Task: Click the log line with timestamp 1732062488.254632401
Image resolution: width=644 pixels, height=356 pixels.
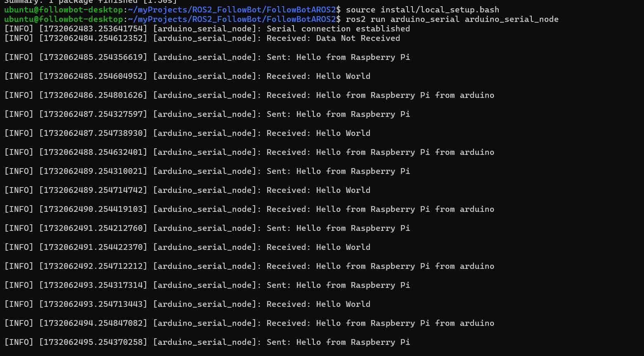Action: 249,152
